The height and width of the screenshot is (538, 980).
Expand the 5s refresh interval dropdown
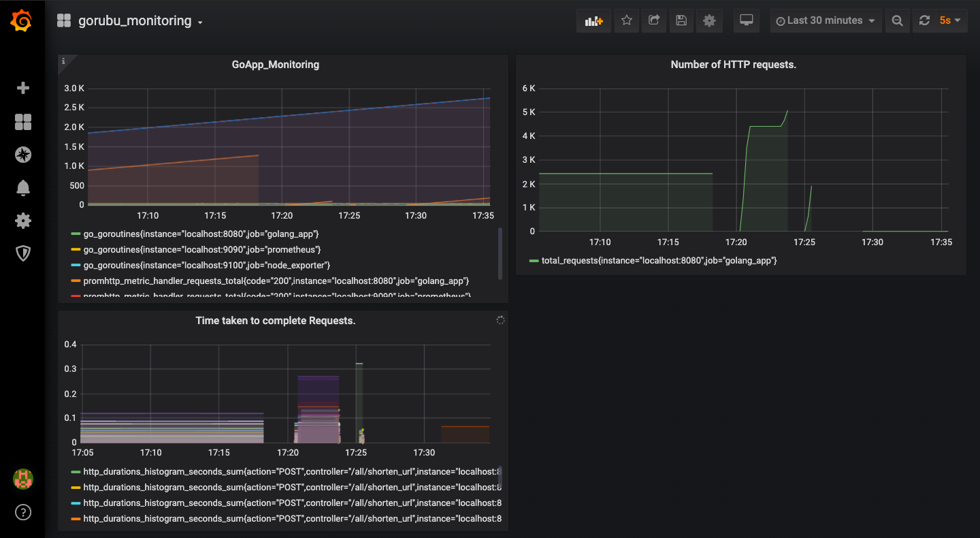[x=950, y=20]
